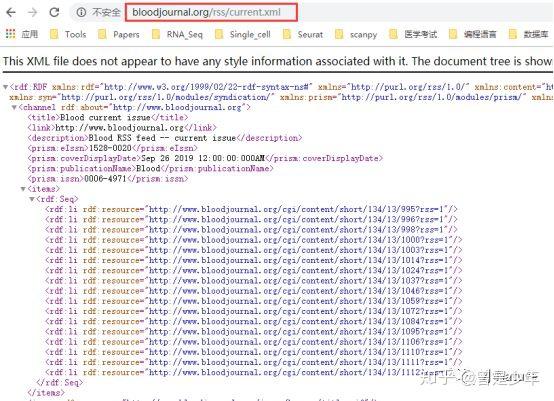Click the closing /rdf:Seq tag
Viewport: 554px width, 401px height.
(x=60, y=383)
